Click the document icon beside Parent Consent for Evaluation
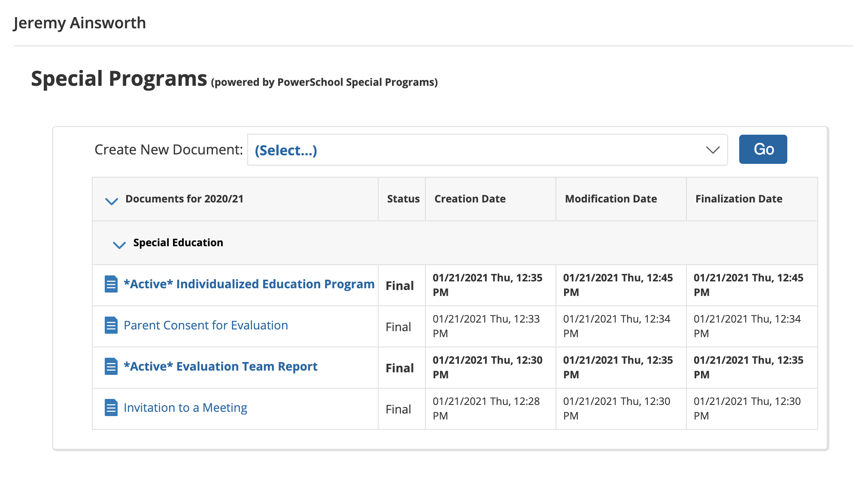The height and width of the screenshot is (483, 868). tap(111, 325)
